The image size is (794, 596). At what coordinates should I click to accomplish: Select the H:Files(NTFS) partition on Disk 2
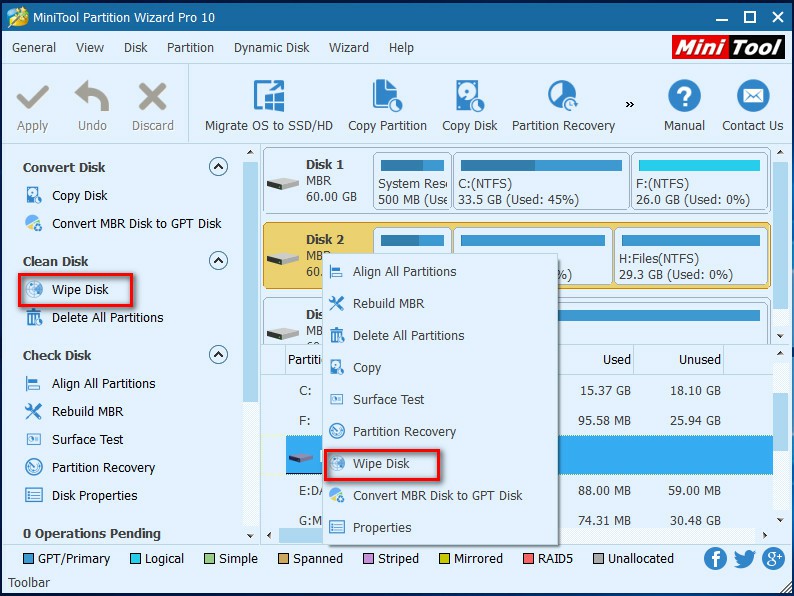pyautogui.click(x=691, y=256)
